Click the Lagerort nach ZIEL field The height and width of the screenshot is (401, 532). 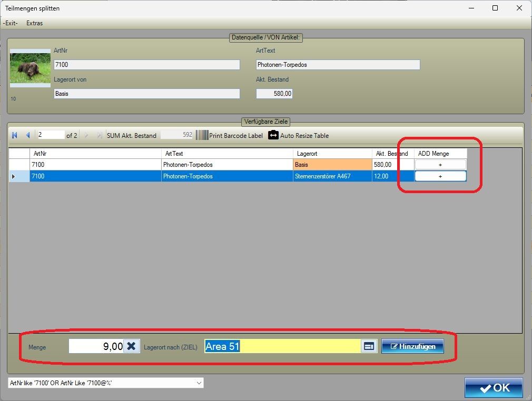(282, 346)
